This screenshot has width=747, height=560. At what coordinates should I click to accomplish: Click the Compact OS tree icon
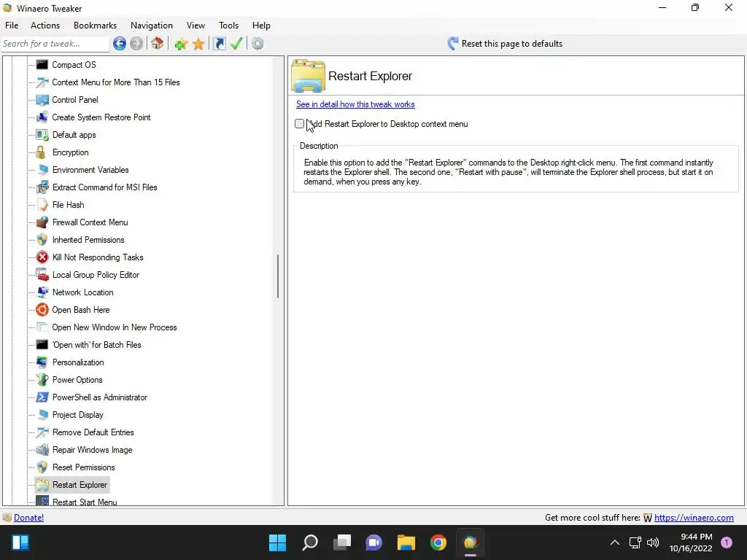coord(42,65)
